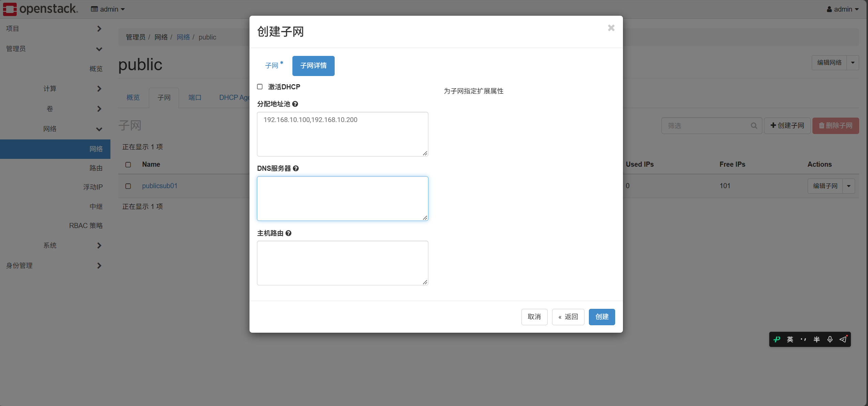Tick the publicsub01 row checkbox
Screen dimensions: 868x406
128,186
